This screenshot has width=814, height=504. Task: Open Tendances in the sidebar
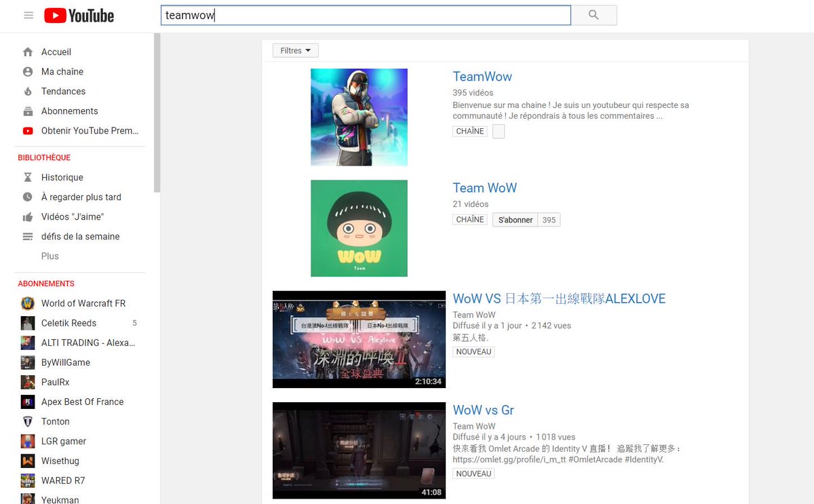(63, 91)
